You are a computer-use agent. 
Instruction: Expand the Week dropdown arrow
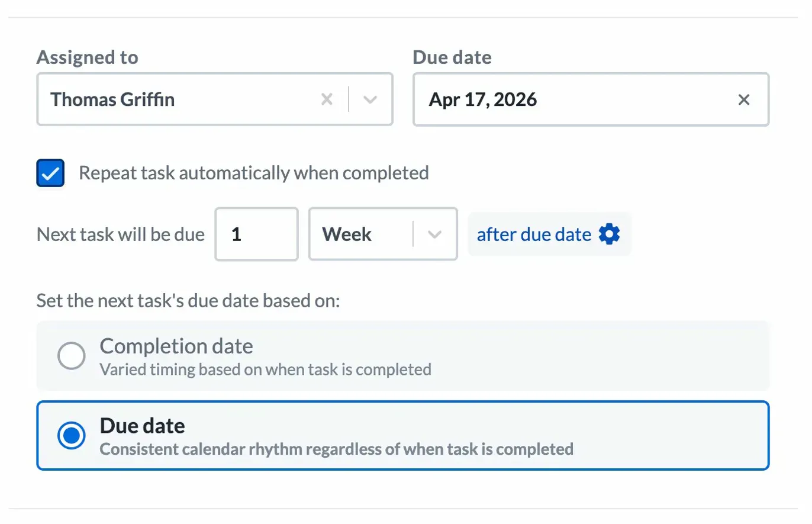click(434, 234)
